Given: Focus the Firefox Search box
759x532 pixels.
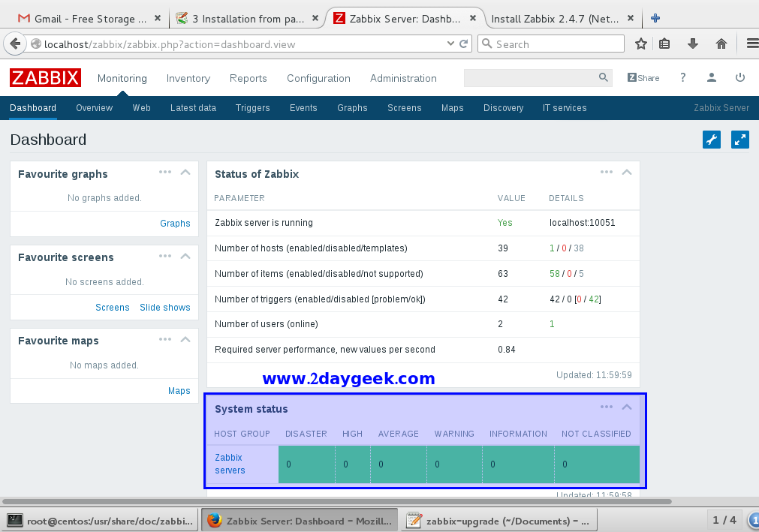Looking at the screenshot, I should point(551,44).
